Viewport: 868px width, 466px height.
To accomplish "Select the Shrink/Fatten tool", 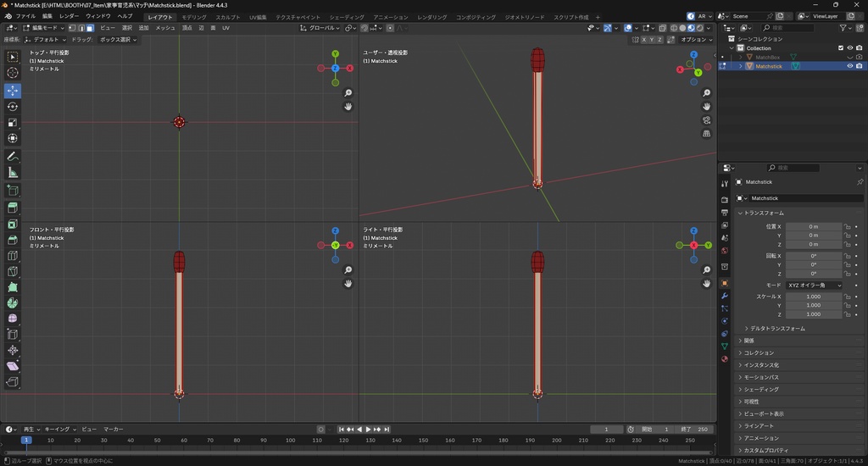I will click(x=12, y=350).
